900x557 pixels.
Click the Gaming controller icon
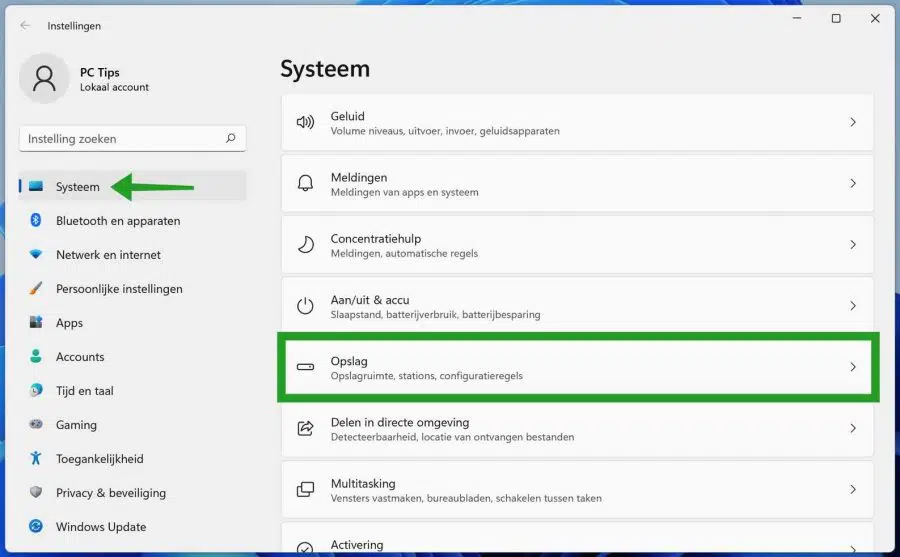click(x=36, y=424)
